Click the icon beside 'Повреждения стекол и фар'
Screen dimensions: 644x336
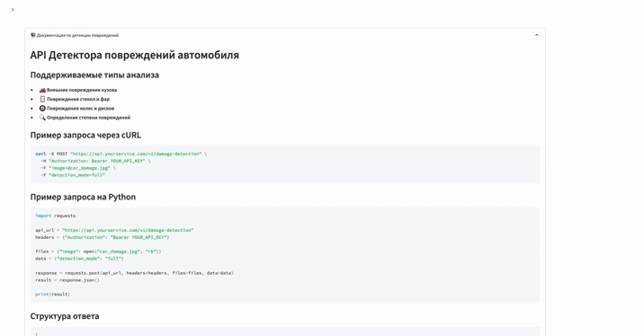[x=42, y=99]
